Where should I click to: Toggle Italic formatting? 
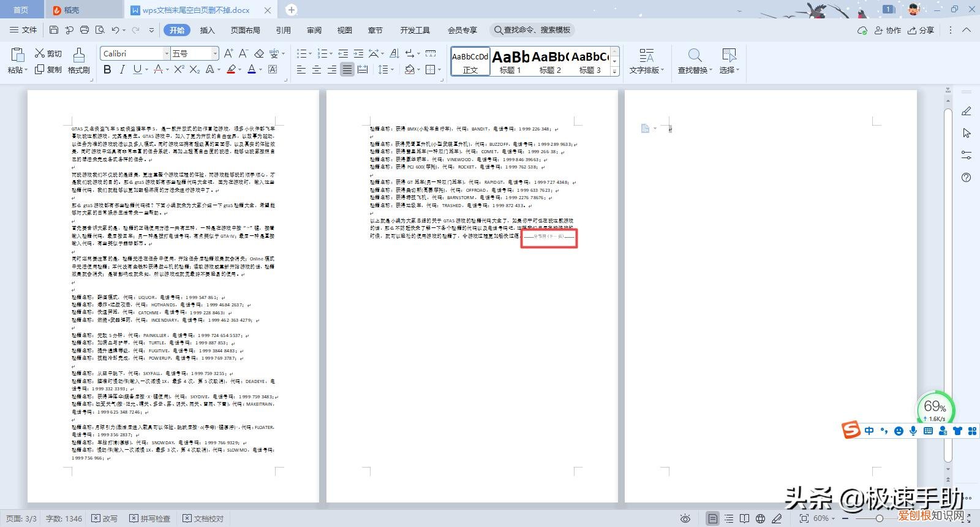point(122,69)
